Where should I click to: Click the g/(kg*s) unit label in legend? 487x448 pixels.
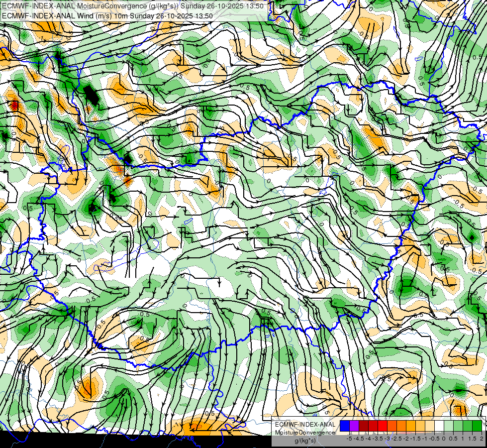pyautogui.click(x=305, y=441)
